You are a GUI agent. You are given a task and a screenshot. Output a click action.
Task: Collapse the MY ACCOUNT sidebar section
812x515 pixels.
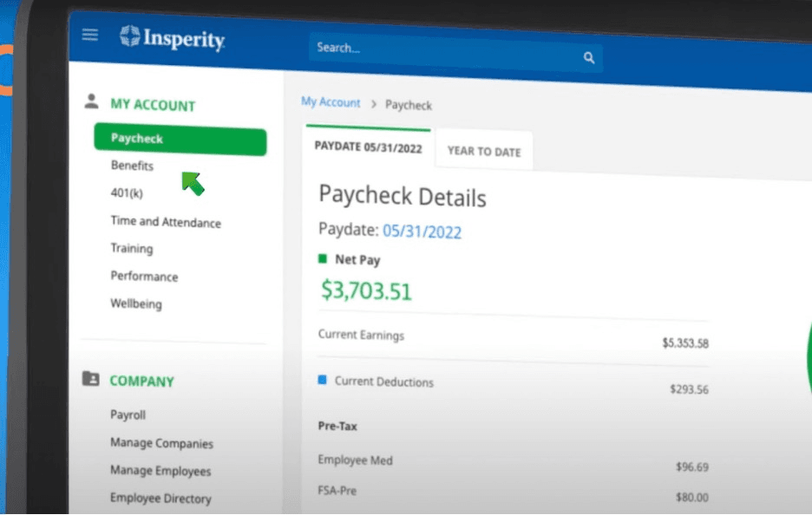(153, 105)
